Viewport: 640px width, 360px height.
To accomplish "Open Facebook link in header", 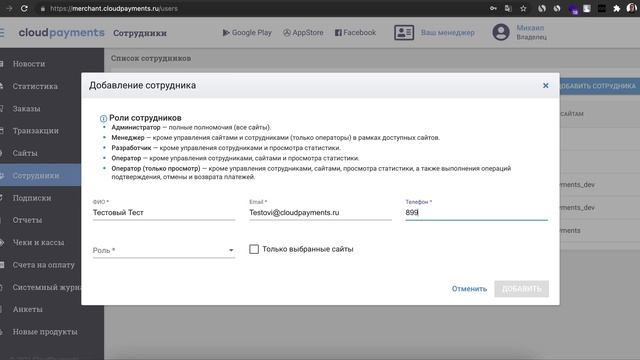I will click(x=356, y=33).
